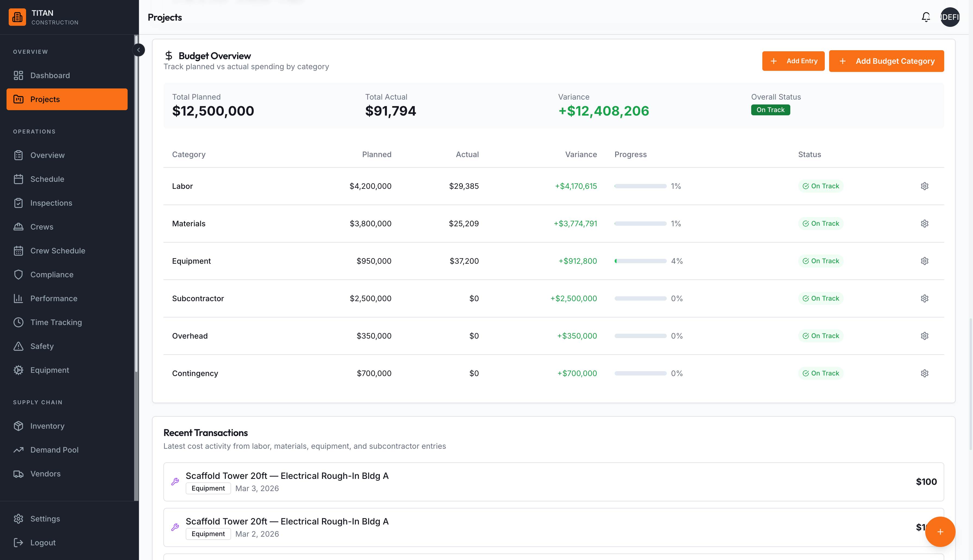Viewport: 973px width, 560px height.
Task: Open settings gear for Labor row
Action: point(924,186)
